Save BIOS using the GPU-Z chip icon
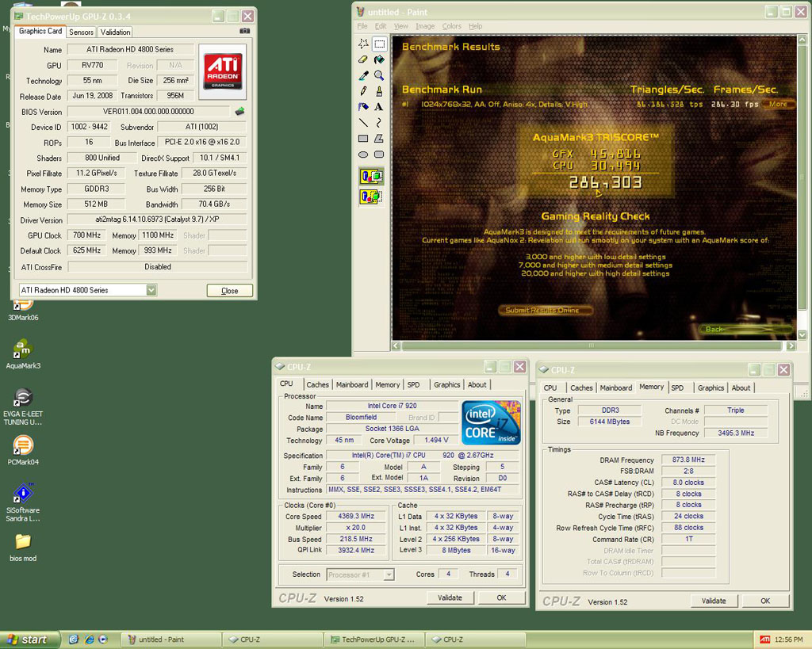The width and height of the screenshot is (812, 649). 239,111
